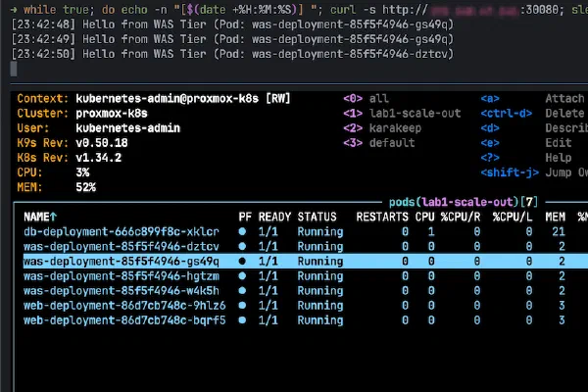The height and width of the screenshot is (392, 588).
Task: Click the PF dot on the highlighted gs49q row
Action: click(243, 262)
